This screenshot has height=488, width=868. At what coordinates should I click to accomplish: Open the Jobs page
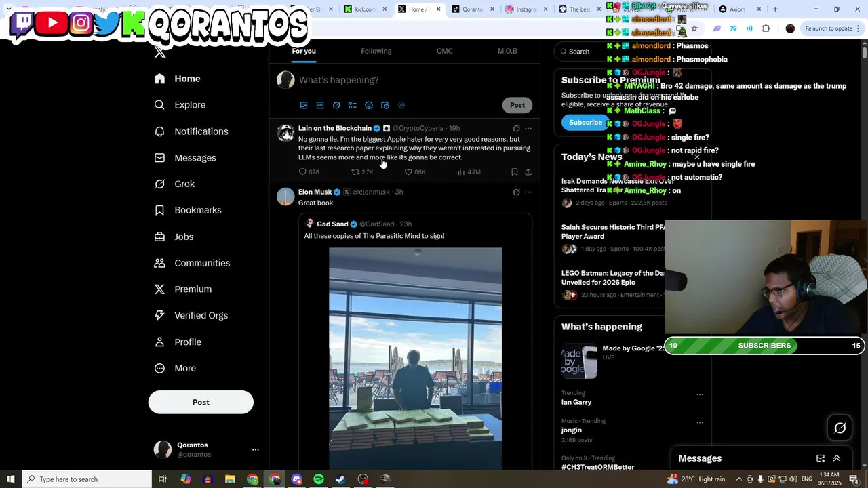click(x=174, y=237)
